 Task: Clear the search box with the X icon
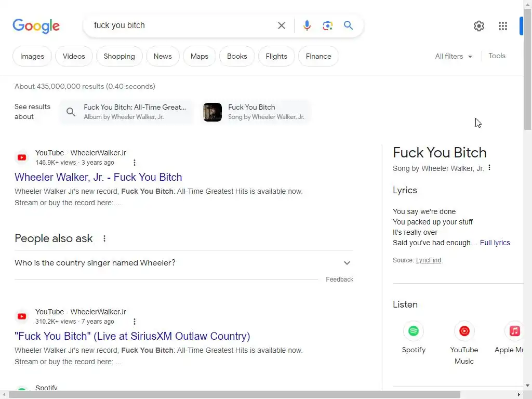[x=281, y=25]
